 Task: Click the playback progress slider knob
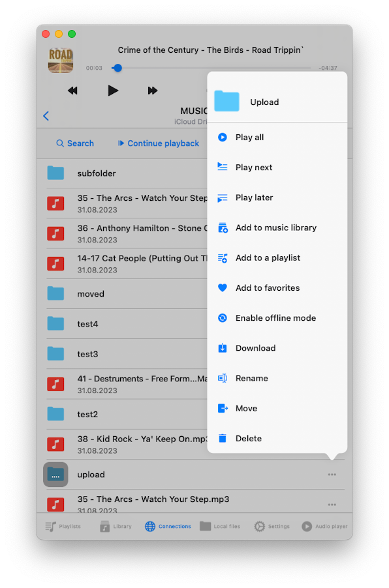(x=117, y=68)
